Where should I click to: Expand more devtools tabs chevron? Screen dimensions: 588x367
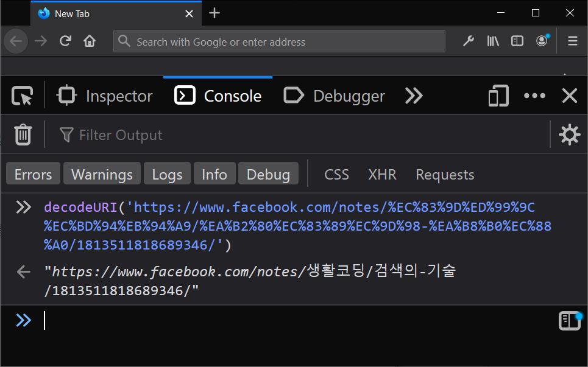tap(414, 96)
